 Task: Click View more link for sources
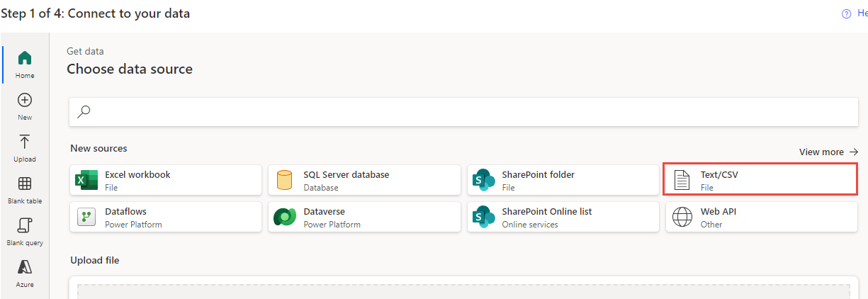[828, 152]
